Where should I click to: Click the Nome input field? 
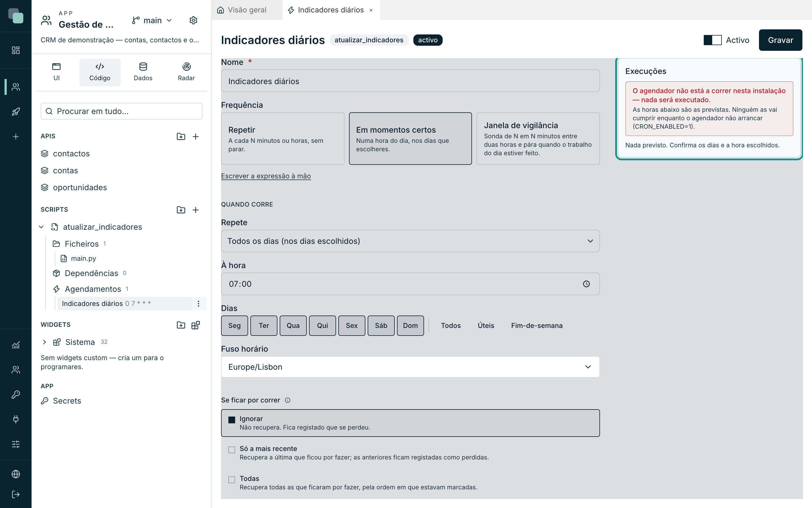pyautogui.click(x=410, y=81)
